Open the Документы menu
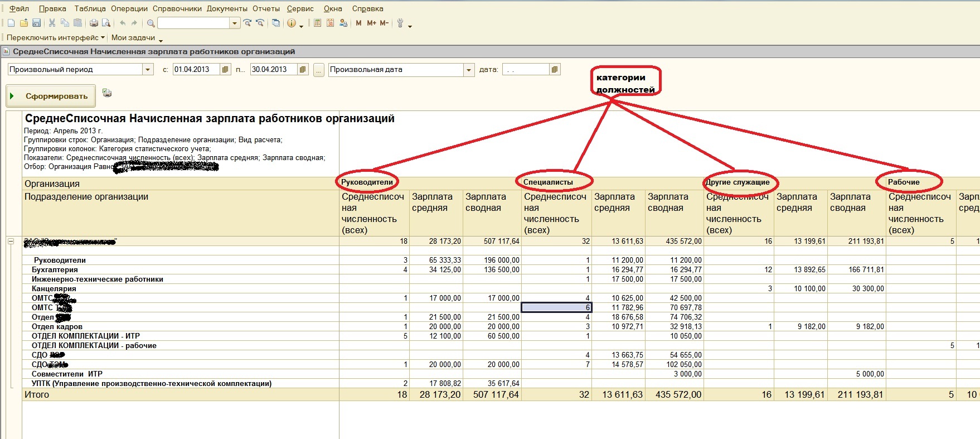Image resolution: width=980 pixels, height=439 pixels. coord(227,8)
